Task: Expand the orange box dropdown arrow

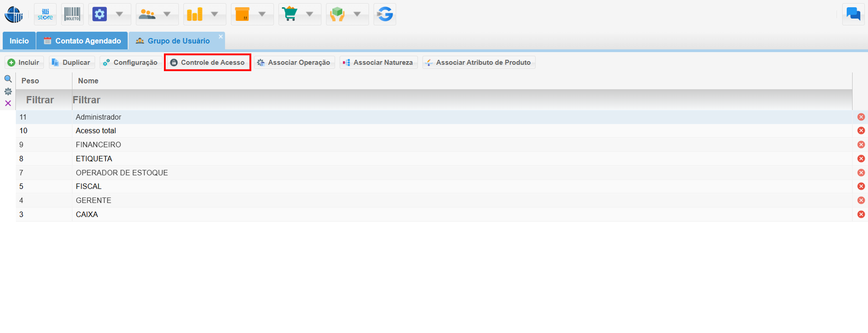Action: point(262,14)
